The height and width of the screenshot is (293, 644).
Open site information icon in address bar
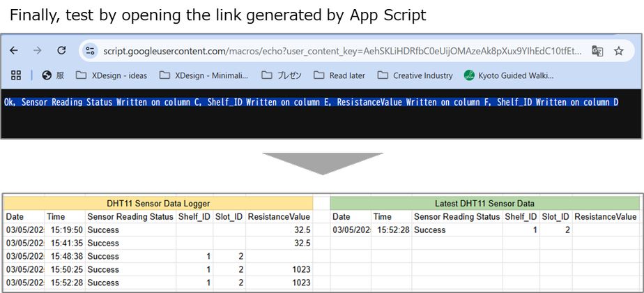[x=89, y=51]
